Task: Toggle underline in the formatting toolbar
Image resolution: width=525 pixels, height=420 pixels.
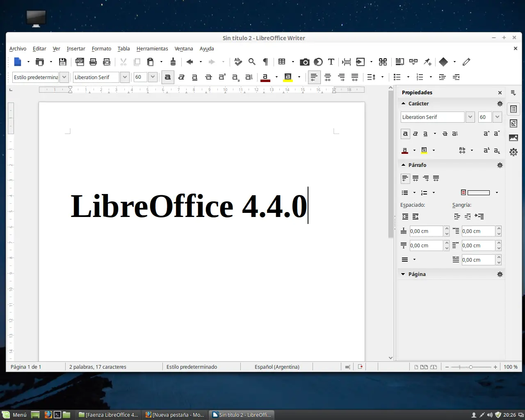Action: pos(195,77)
